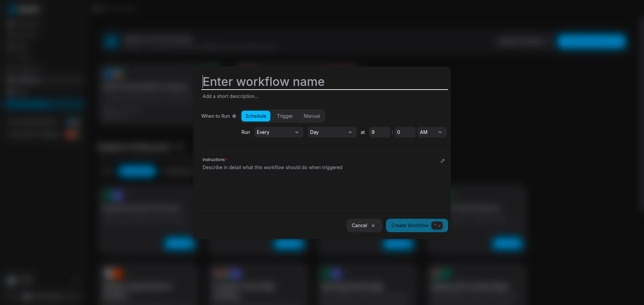
Task: Open the AM/PM period dropdown
Action: [x=431, y=132]
